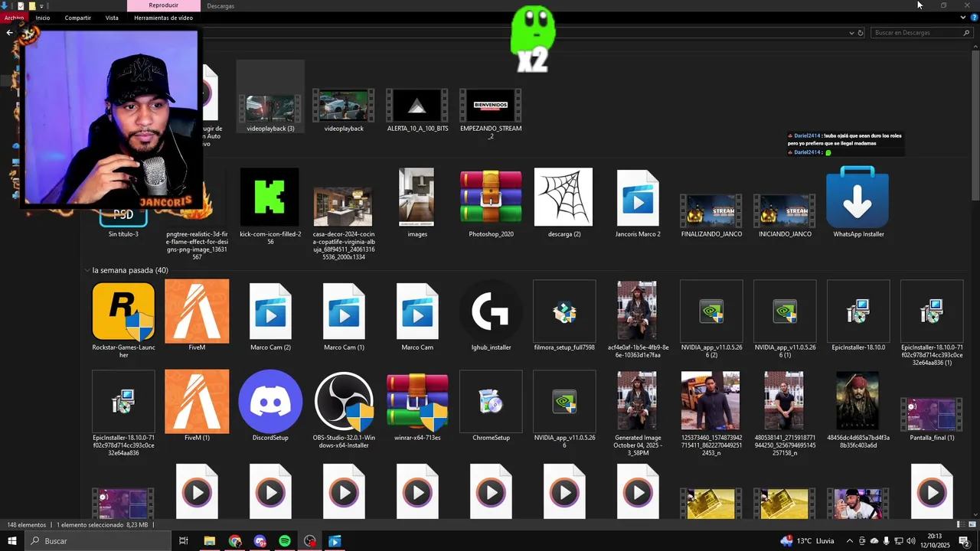
Task: Open the 13°C Lluvia weather widget
Action: coord(808,541)
